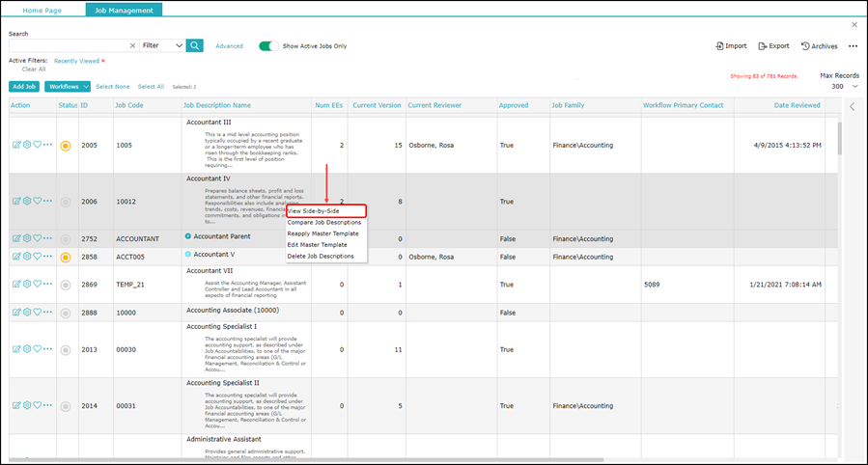Click the Export icon button
Image resolution: width=868 pixels, height=465 pixels.
click(x=773, y=45)
